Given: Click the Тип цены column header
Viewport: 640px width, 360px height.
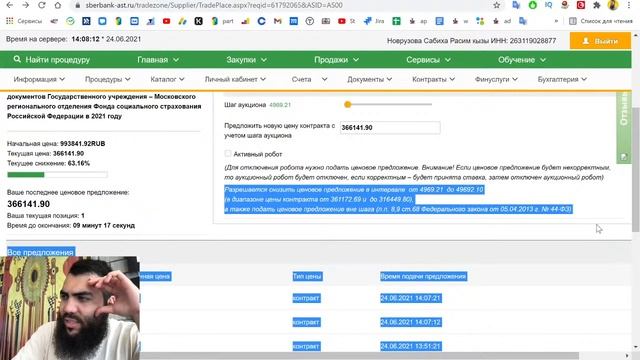Looking at the screenshot, I should coord(307,276).
